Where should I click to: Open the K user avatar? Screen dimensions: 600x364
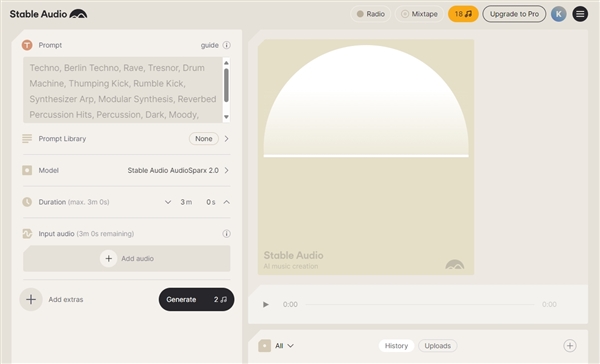click(559, 14)
